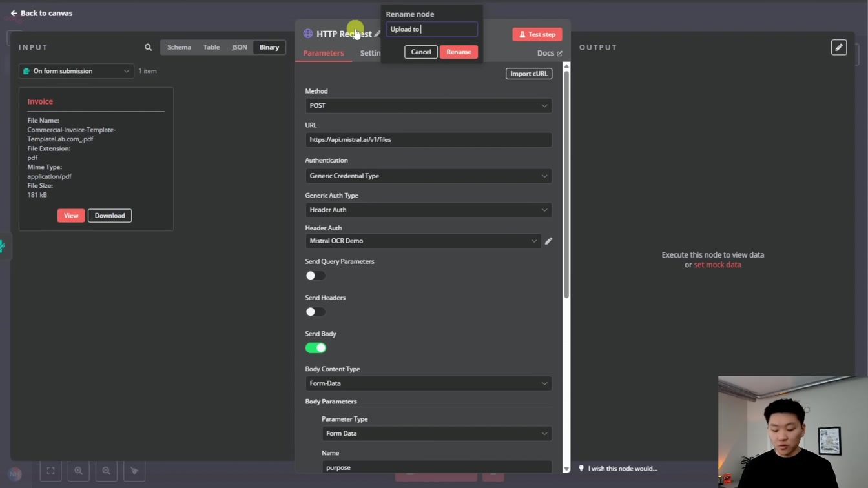Switch to the Schema view tab

(x=179, y=47)
